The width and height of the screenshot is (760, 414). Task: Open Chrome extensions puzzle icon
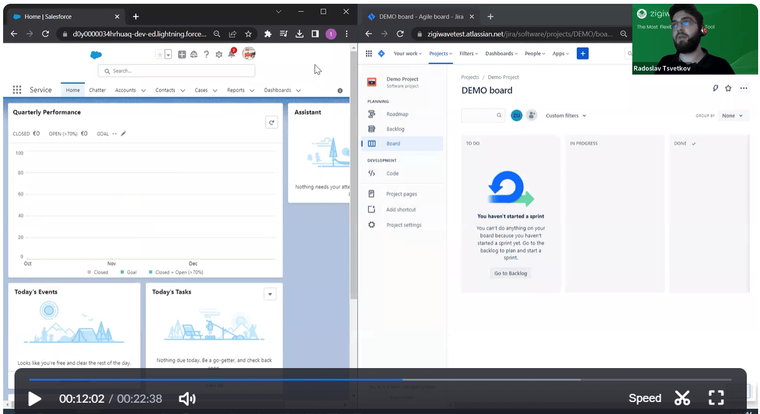268,34
